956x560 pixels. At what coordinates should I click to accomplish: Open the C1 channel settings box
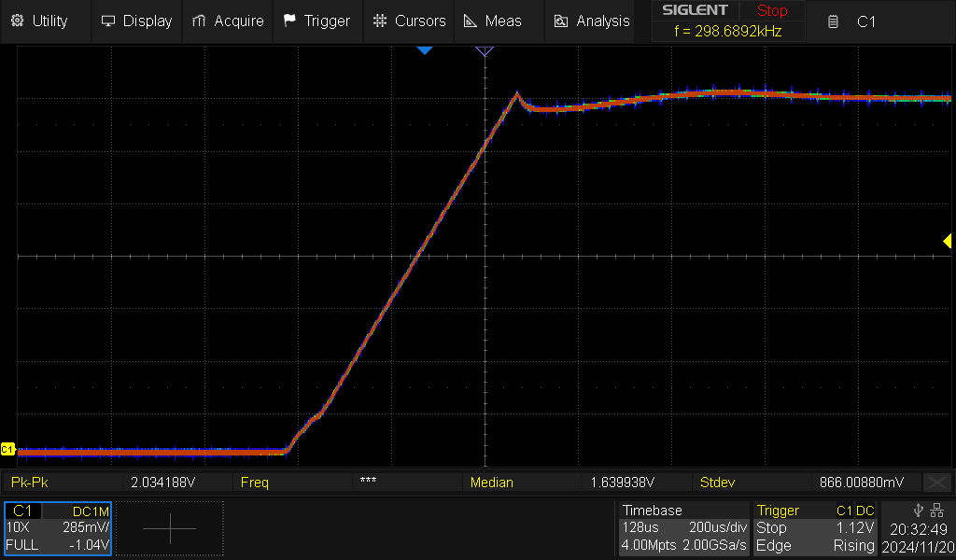click(x=58, y=528)
